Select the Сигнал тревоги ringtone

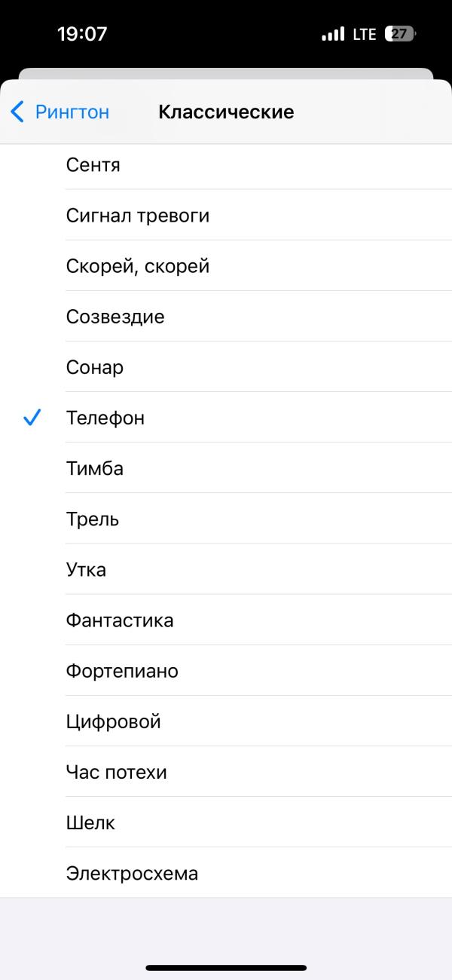(226, 215)
